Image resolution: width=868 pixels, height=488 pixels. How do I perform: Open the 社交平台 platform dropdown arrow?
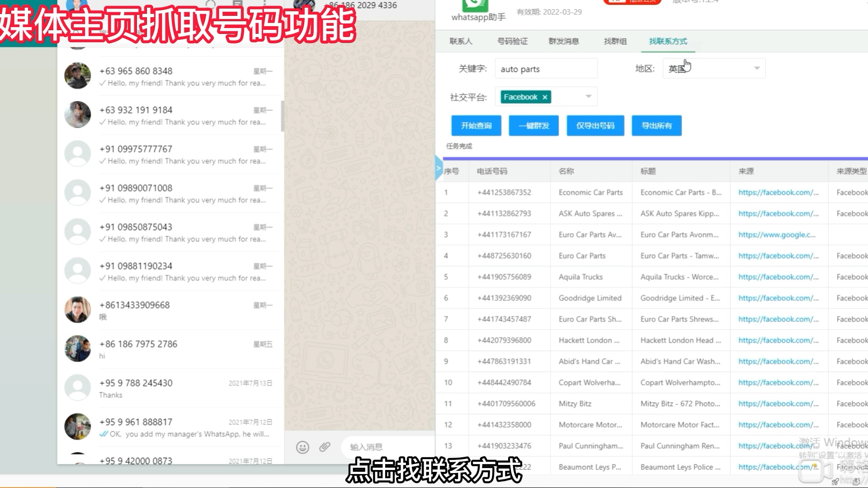pyautogui.click(x=589, y=96)
